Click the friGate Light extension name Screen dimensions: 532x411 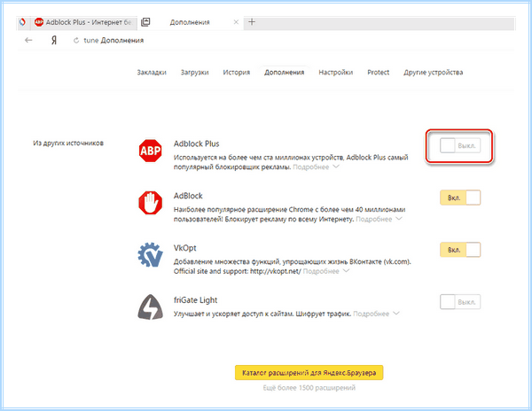[195, 300]
